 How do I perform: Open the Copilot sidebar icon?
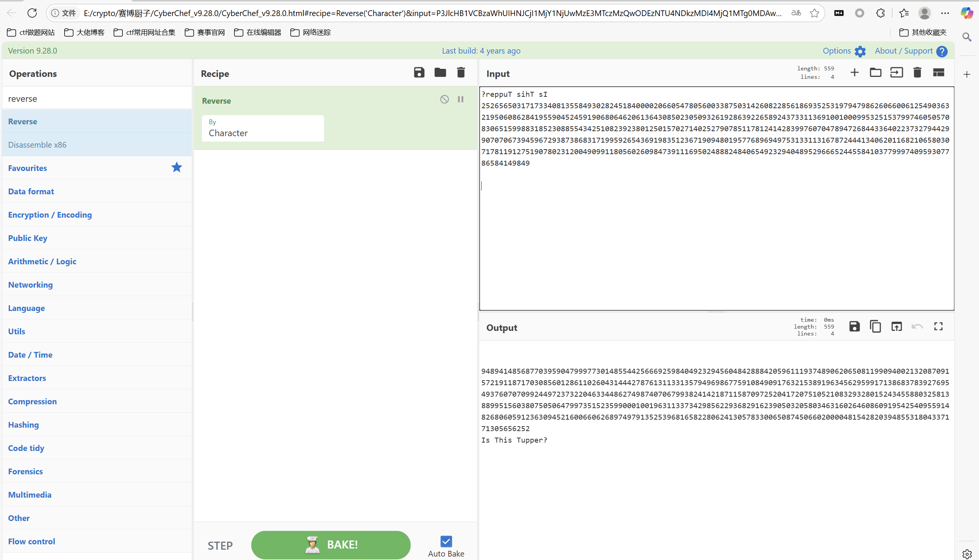pyautogui.click(x=967, y=13)
